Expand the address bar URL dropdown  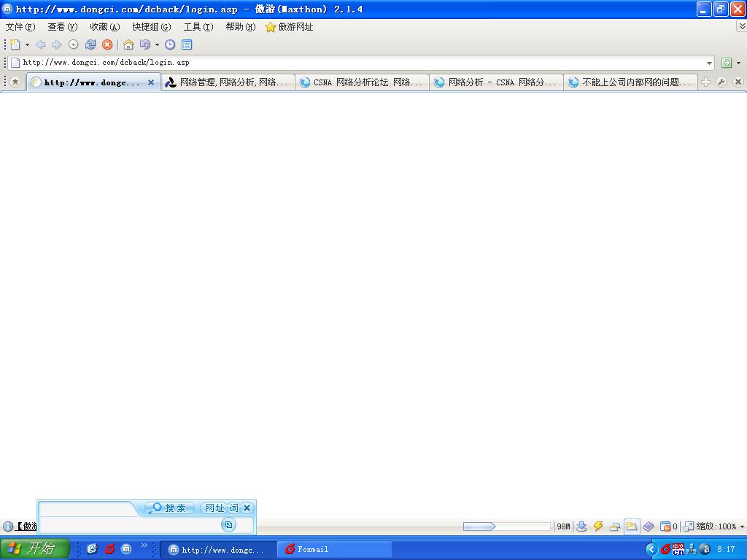tap(709, 63)
